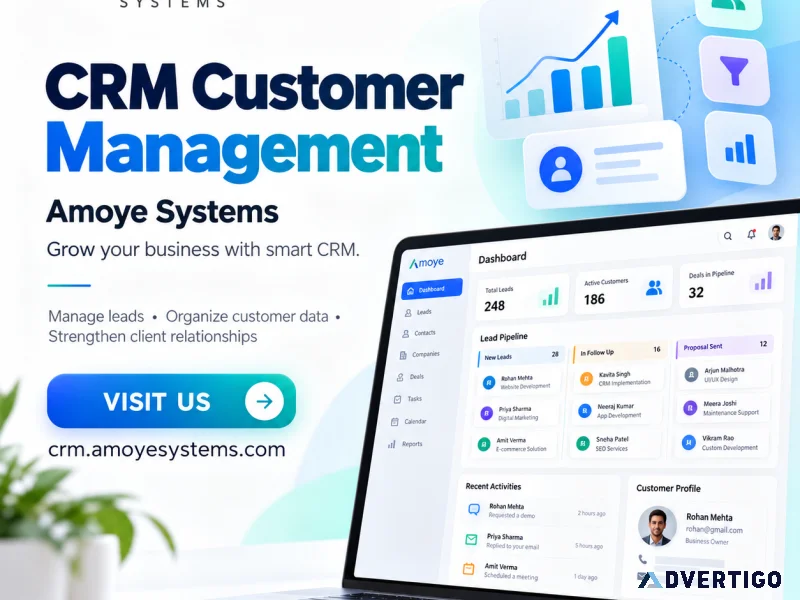The image size is (800, 600).
Task: Open Kavita Singh CRM Implementation card
Action: 618,378
